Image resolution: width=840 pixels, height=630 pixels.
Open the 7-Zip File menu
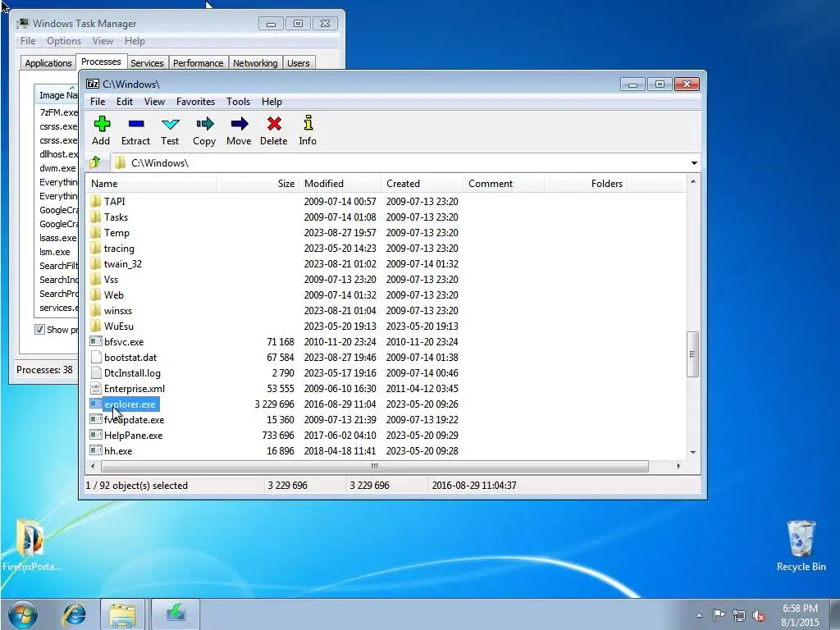pos(98,101)
